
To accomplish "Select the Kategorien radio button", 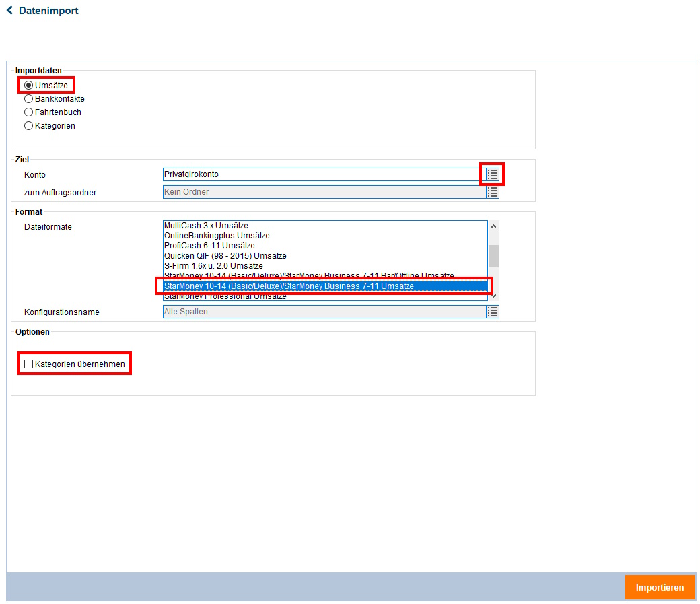I will tap(28, 126).
